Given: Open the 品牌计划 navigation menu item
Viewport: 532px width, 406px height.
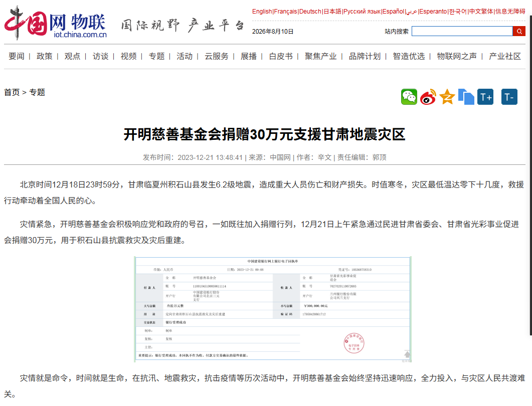Looking at the screenshot, I should [x=365, y=56].
